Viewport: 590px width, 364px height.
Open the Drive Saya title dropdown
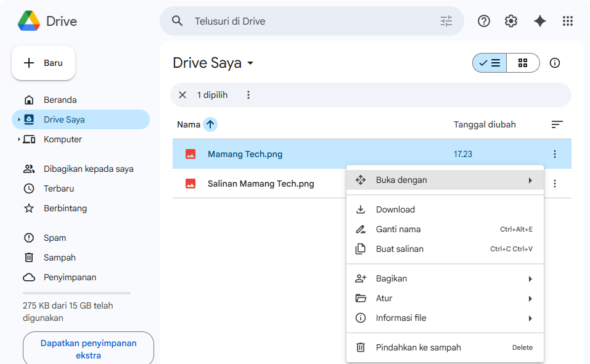pos(250,63)
